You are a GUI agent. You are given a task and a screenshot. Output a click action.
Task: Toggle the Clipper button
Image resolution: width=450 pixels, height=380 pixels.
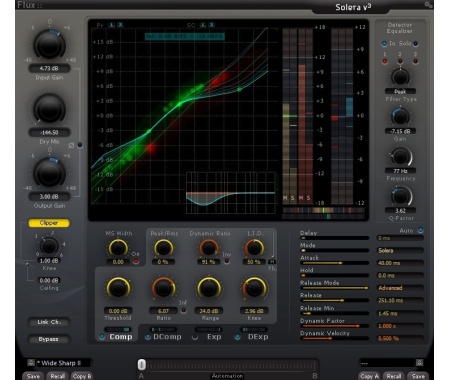point(49,223)
